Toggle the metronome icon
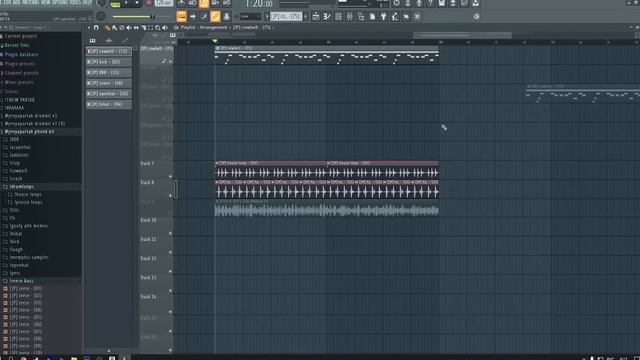This screenshot has width=640, height=360. pos(182,4)
